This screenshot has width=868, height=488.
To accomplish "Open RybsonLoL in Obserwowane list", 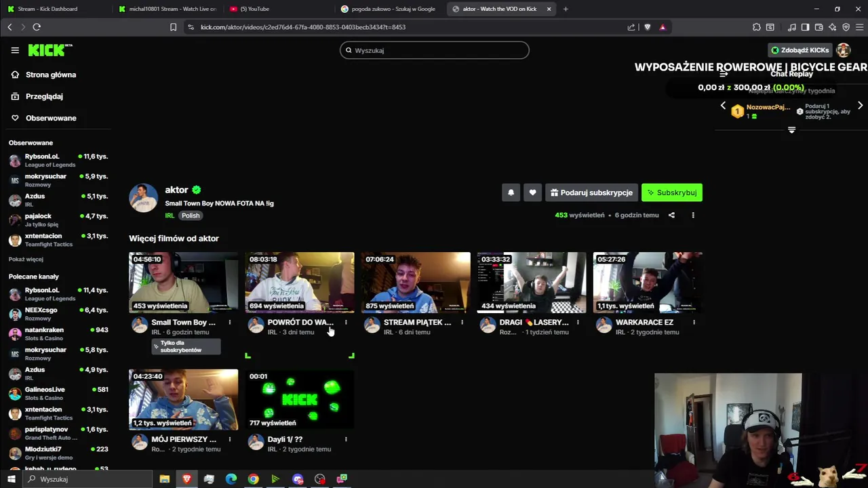I will click(x=58, y=160).
